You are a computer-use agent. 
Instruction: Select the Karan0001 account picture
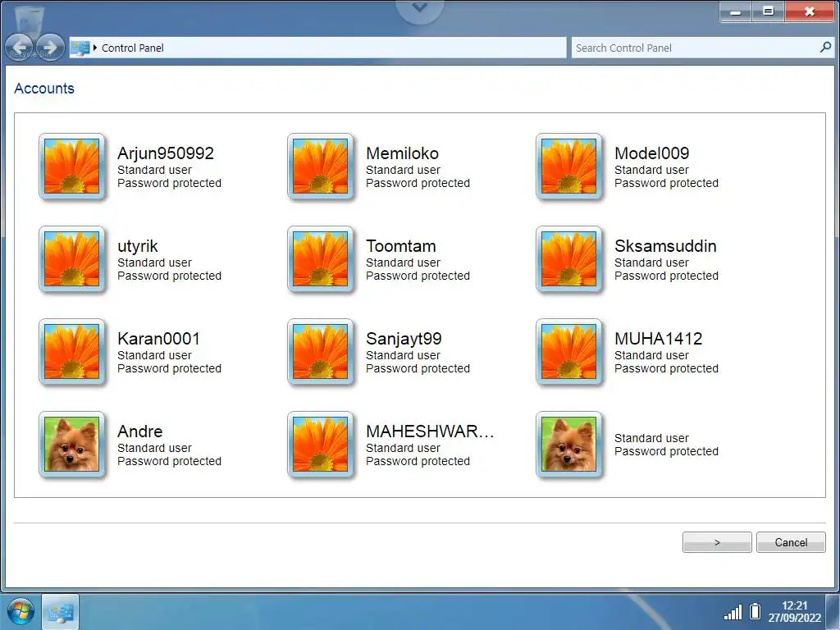point(72,352)
